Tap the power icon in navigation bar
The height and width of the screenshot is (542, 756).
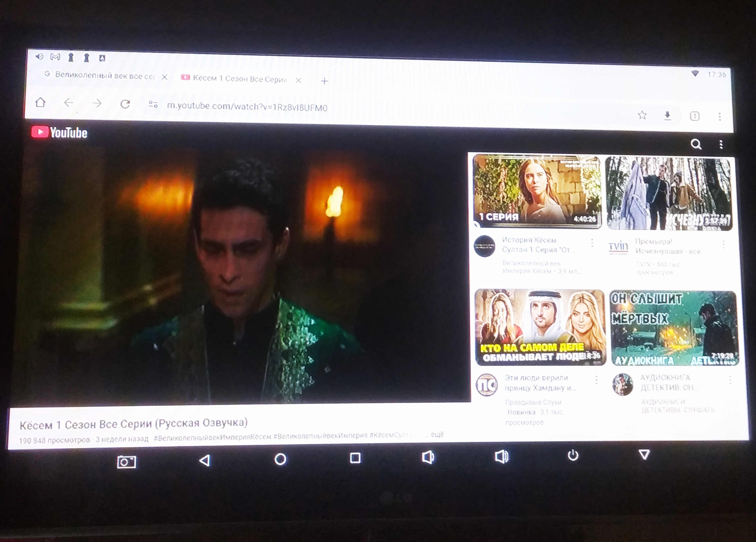tap(573, 455)
